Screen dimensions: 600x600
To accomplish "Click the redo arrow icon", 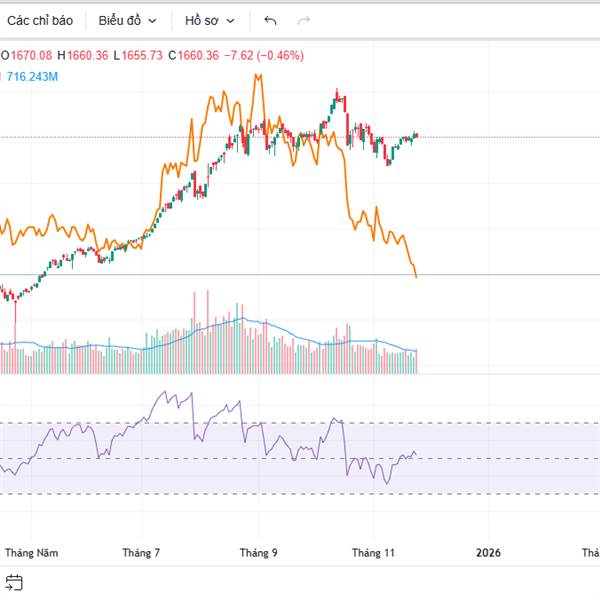I will tap(304, 20).
